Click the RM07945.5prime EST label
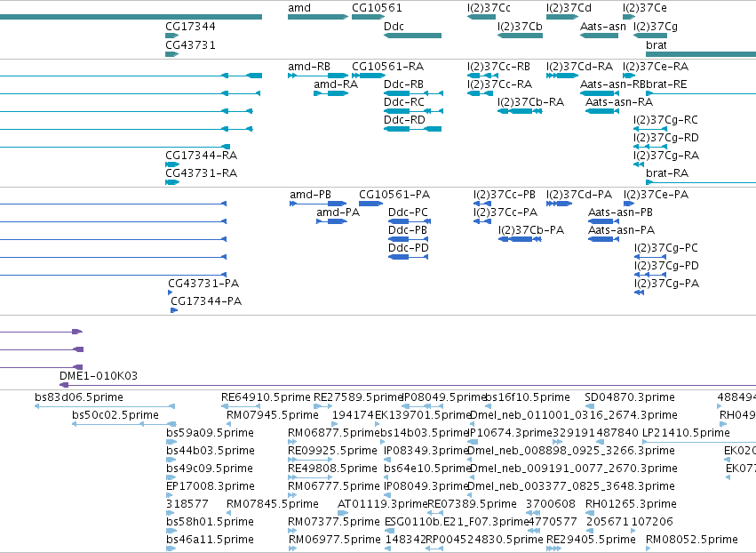This screenshot has height=553, width=756. [x=273, y=415]
